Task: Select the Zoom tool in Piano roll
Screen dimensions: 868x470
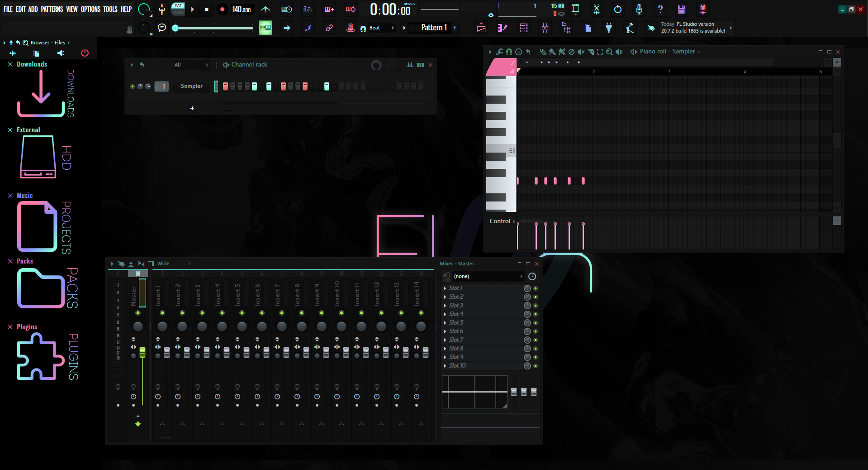Action: pyautogui.click(x=609, y=52)
